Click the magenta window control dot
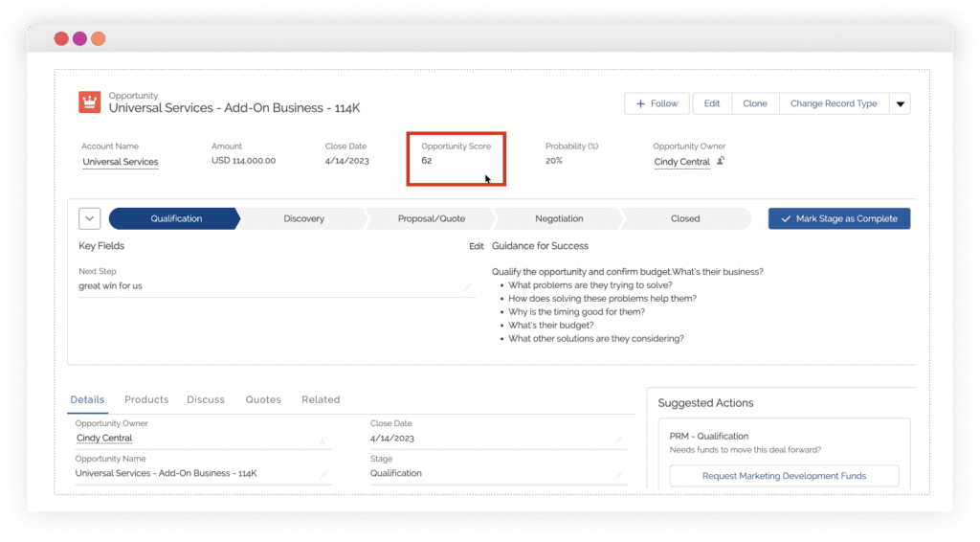The height and width of the screenshot is (542, 980). [x=80, y=38]
